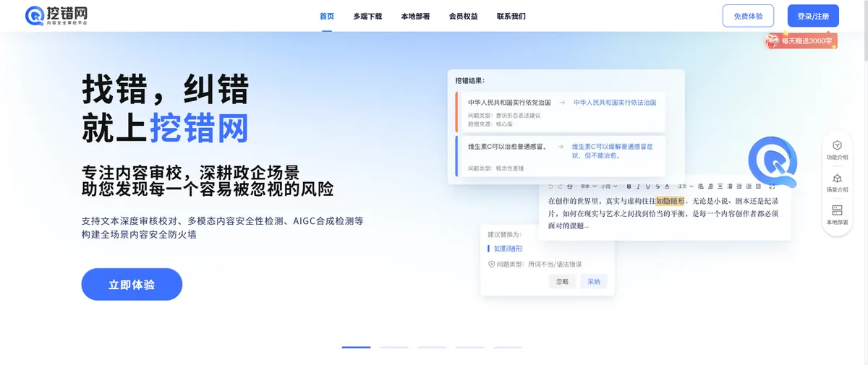Open the 小四 font size dropdown
The width and height of the screenshot is (868, 365).
(609, 186)
